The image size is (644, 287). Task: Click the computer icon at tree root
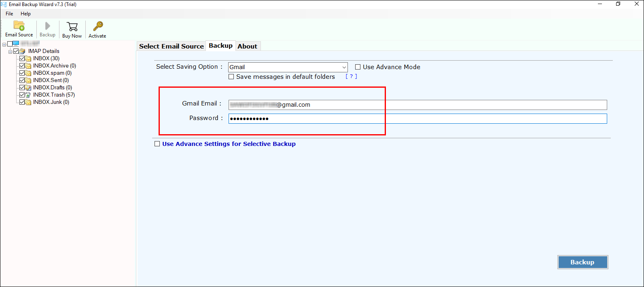pyautogui.click(x=16, y=44)
